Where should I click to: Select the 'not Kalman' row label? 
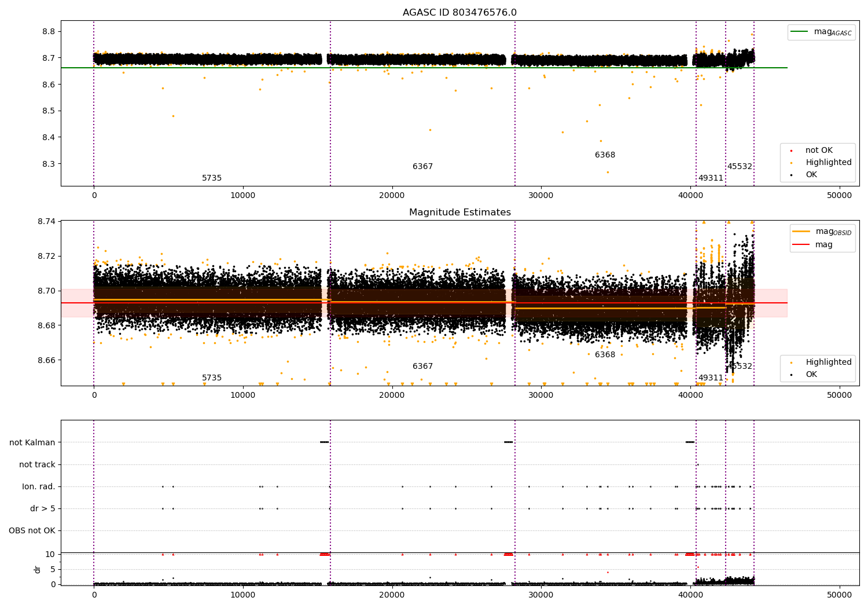point(32,442)
